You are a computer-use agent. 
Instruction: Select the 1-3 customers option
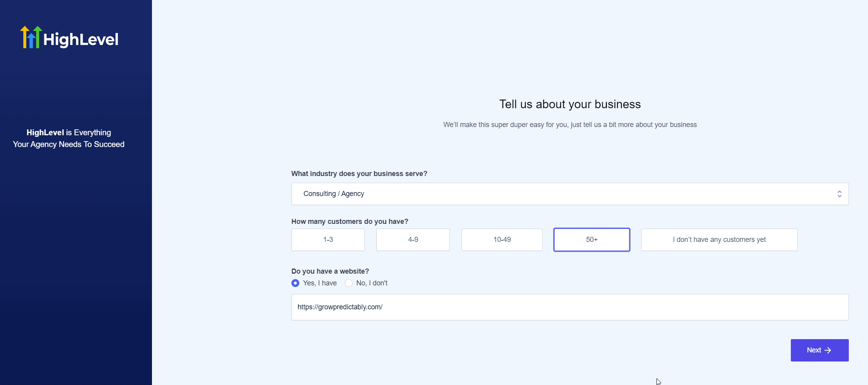[328, 240]
